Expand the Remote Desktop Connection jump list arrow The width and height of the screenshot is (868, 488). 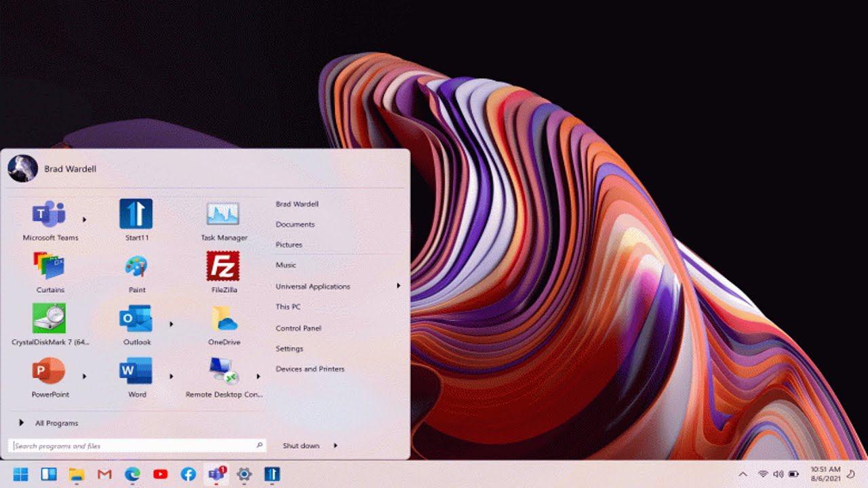pyautogui.click(x=258, y=376)
